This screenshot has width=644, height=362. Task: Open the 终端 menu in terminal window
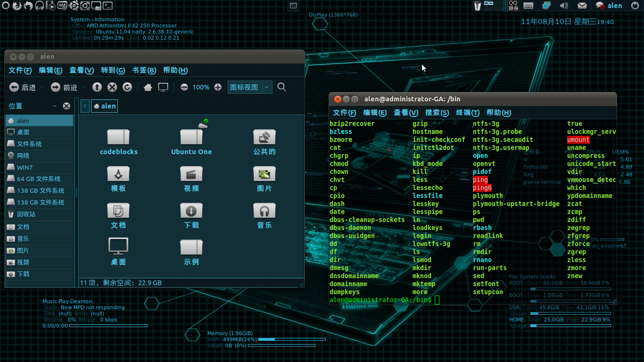[x=468, y=113]
